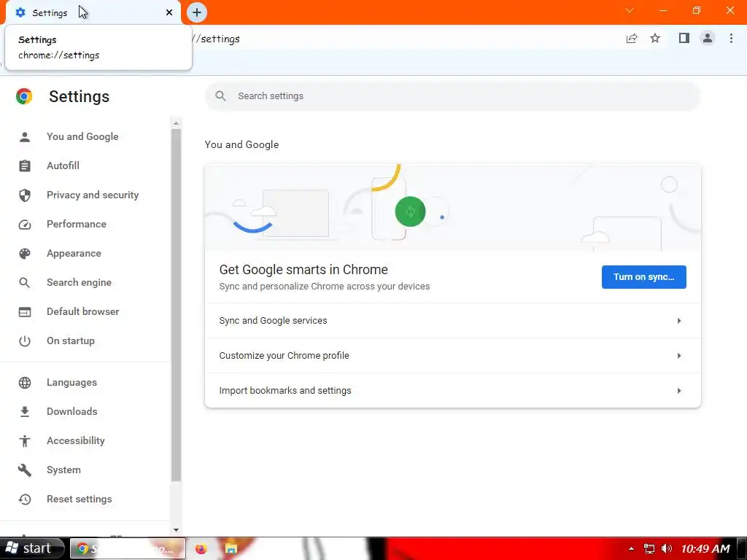Open Autofill settings section

(63, 166)
